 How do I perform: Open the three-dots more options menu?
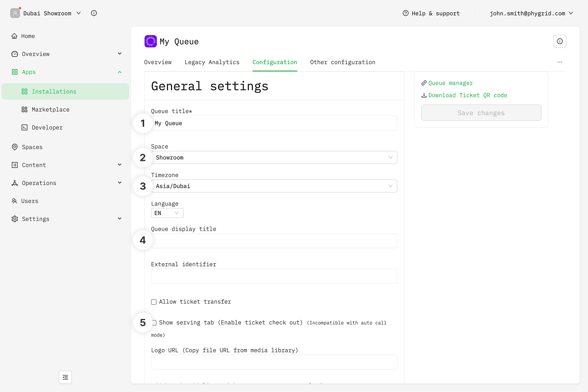point(560,62)
